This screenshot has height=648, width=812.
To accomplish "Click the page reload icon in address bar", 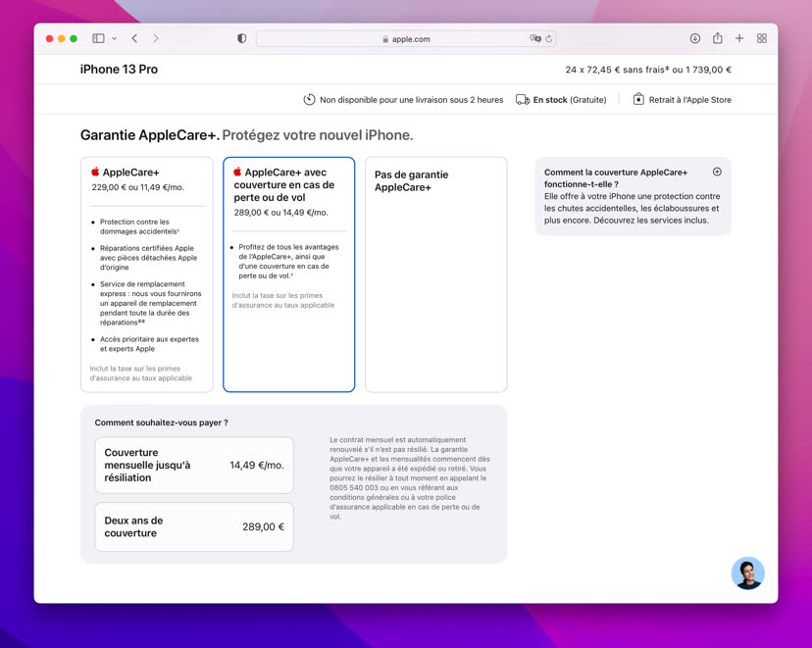I will pyautogui.click(x=549, y=39).
